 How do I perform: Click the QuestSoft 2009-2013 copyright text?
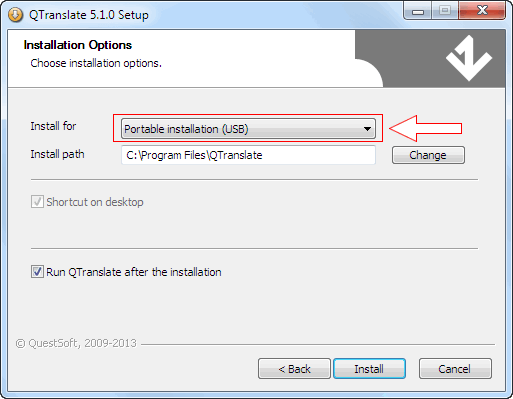(76, 343)
